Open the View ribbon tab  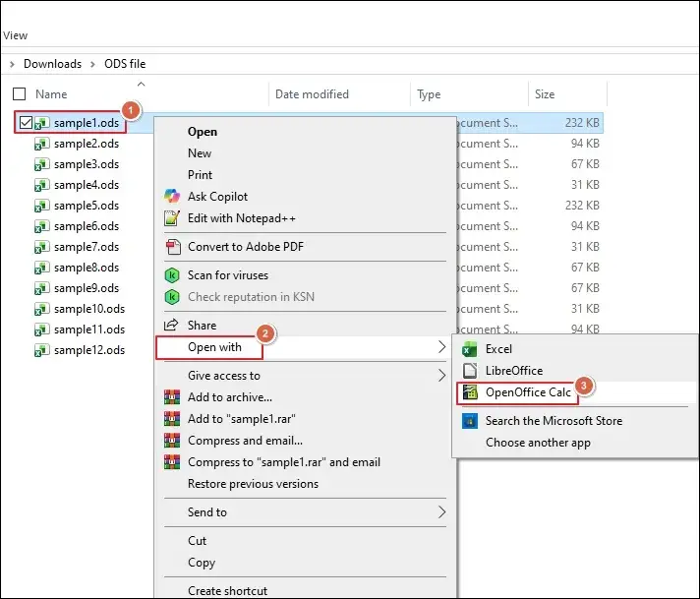click(15, 35)
